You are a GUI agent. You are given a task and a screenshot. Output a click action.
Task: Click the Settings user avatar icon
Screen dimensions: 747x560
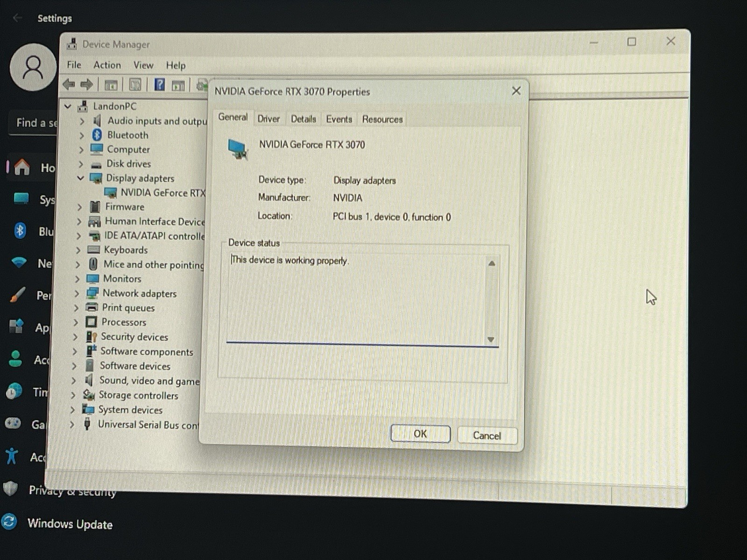point(33,67)
